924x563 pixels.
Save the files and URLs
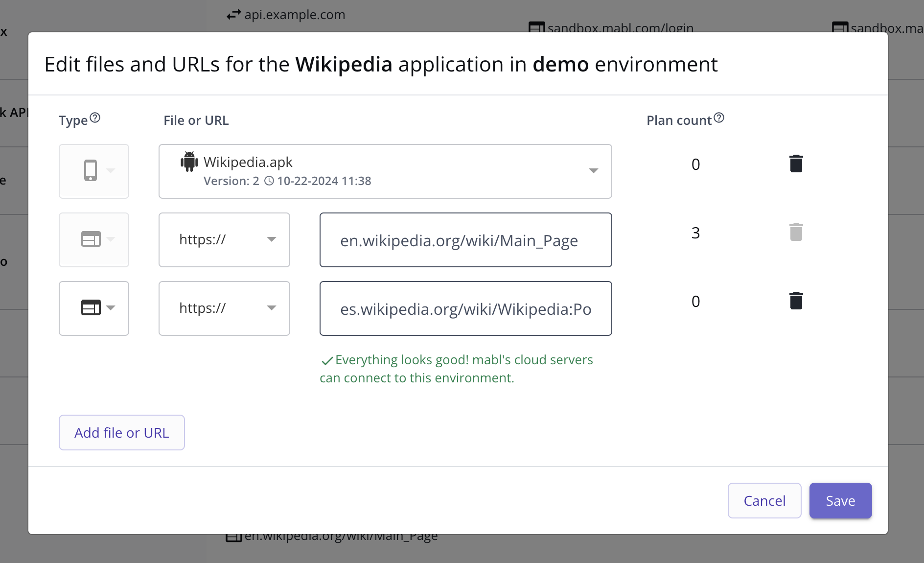(x=840, y=500)
